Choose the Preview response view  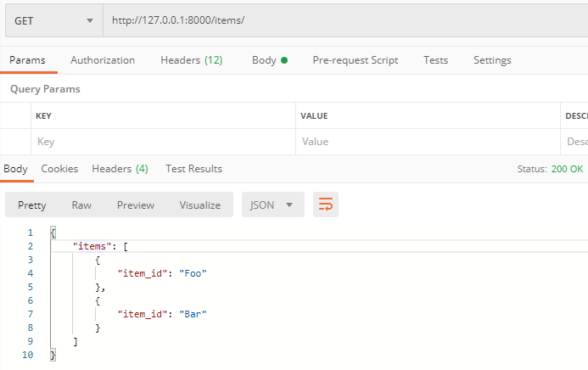coord(136,205)
